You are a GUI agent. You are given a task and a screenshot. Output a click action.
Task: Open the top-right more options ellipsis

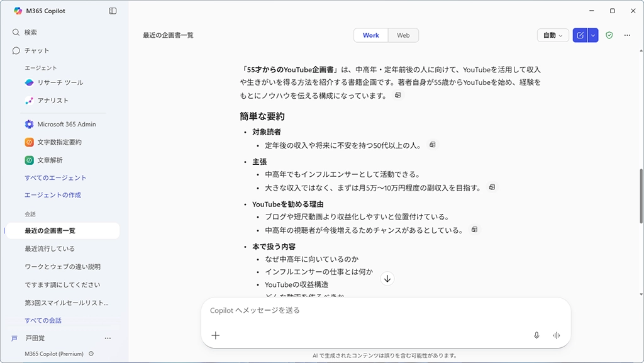click(627, 35)
